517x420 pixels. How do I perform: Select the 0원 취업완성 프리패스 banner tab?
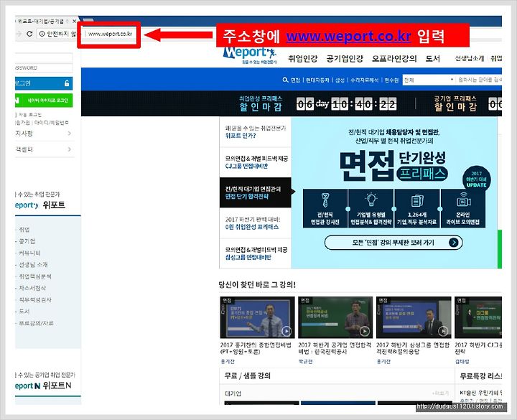click(x=255, y=223)
